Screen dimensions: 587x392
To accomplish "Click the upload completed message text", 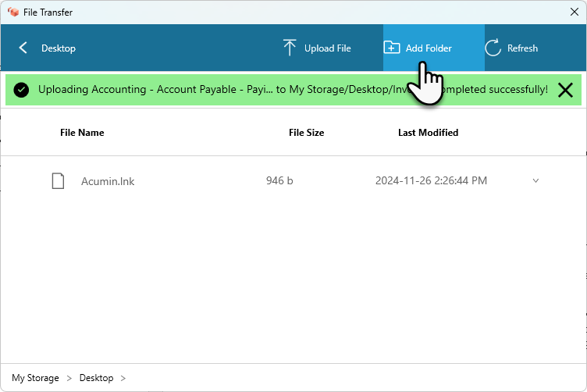I will [x=293, y=90].
